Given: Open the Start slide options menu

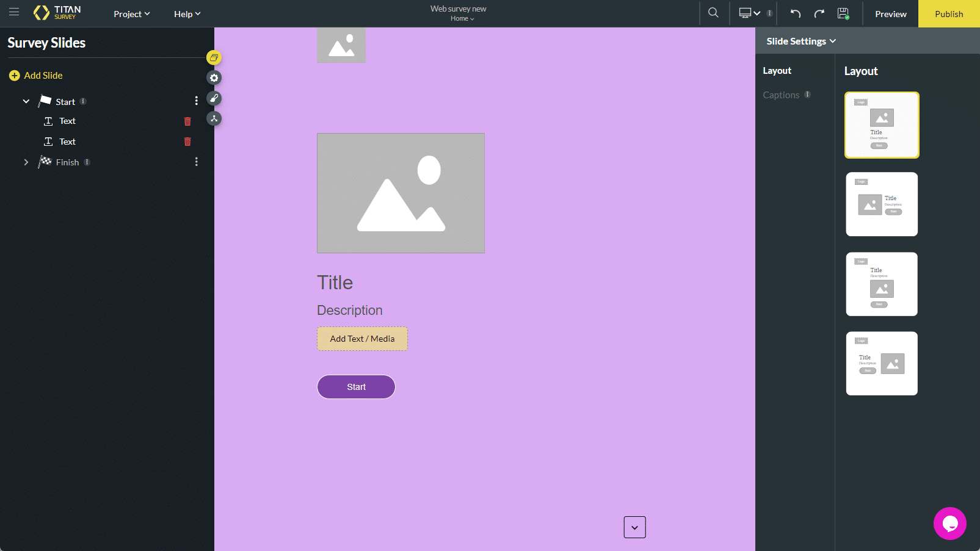Looking at the screenshot, I should click(196, 100).
